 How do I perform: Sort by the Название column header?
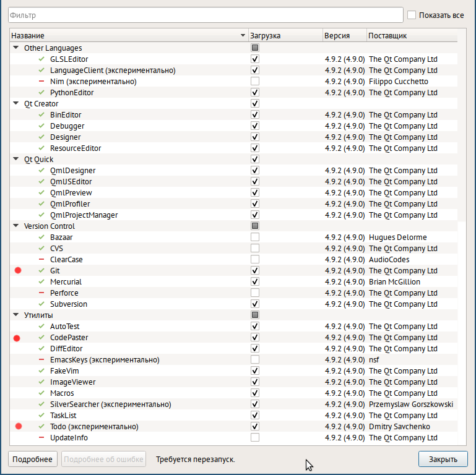pyautogui.click(x=129, y=35)
